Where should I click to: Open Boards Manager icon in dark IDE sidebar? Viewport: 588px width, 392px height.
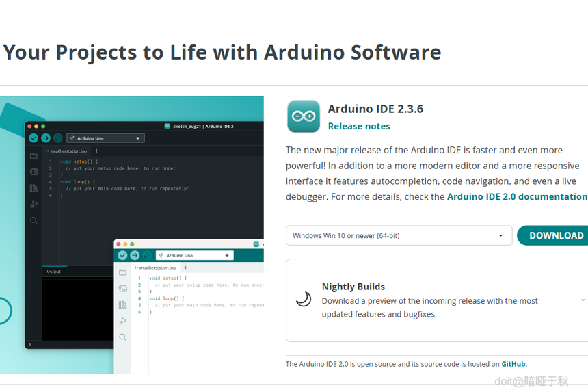pos(34,172)
